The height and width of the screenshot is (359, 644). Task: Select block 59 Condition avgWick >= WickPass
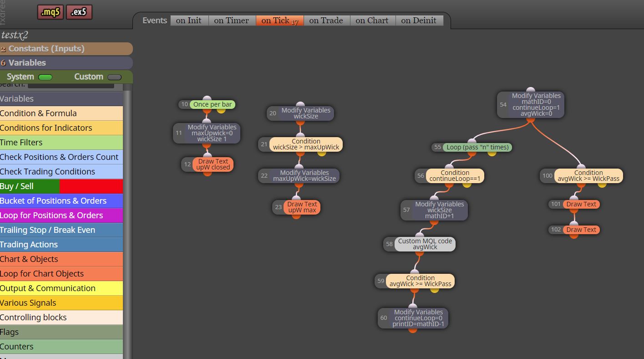415,281
